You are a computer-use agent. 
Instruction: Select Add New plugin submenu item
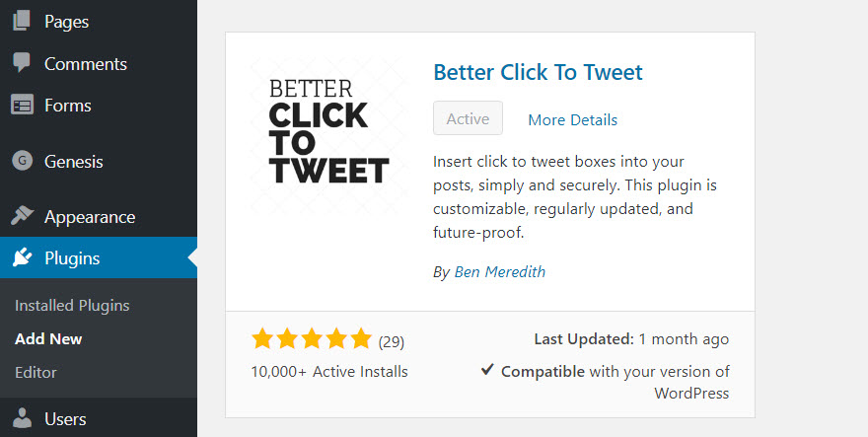click(x=48, y=338)
